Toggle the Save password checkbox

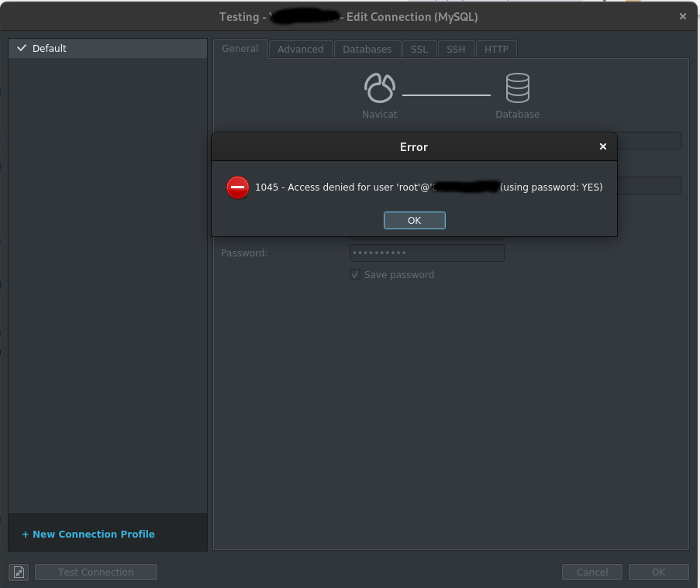[355, 274]
